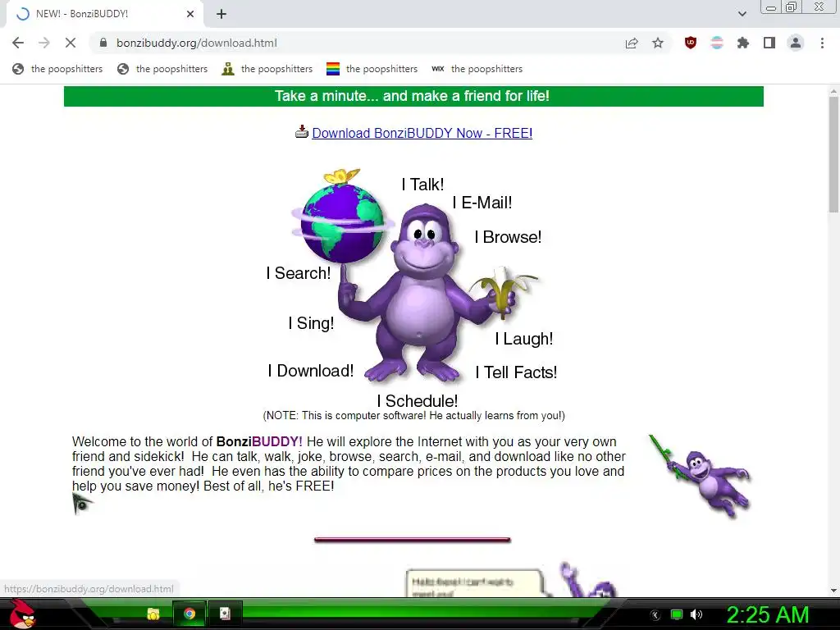
Task: Click the "I Browse!" label
Action: tap(508, 237)
